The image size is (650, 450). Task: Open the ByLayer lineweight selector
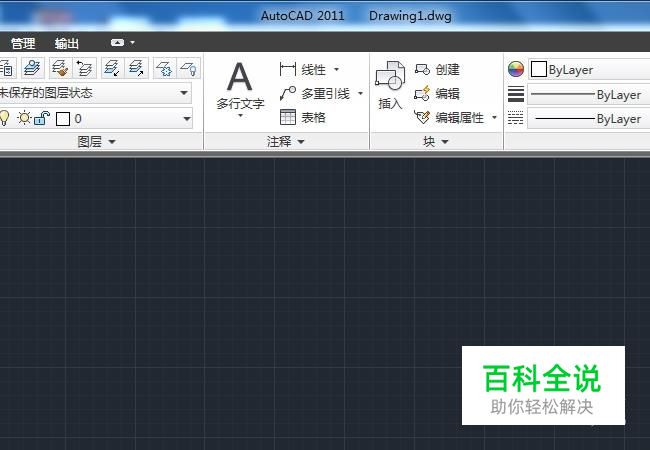[589, 94]
